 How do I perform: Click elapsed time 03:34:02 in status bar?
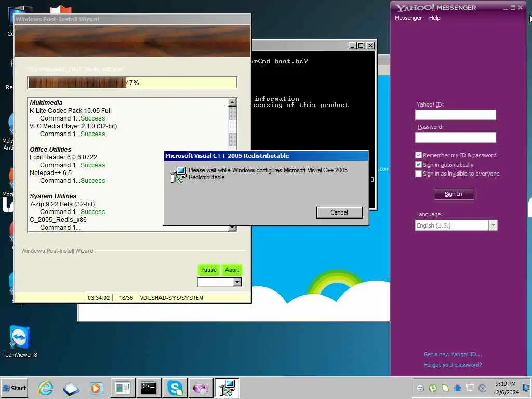pyautogui.click(x=99, y=298)
